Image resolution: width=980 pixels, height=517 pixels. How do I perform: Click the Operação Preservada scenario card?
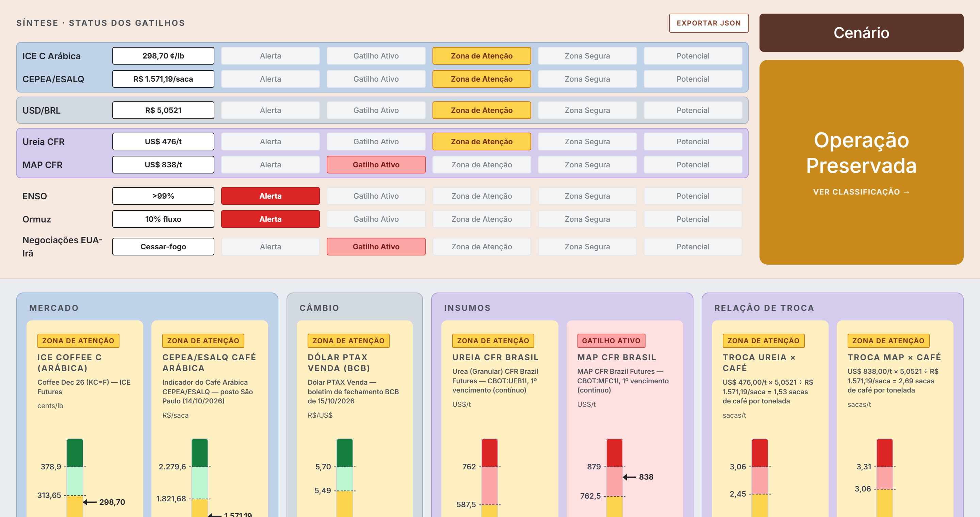pyautogui.click(x=861, y=162)
